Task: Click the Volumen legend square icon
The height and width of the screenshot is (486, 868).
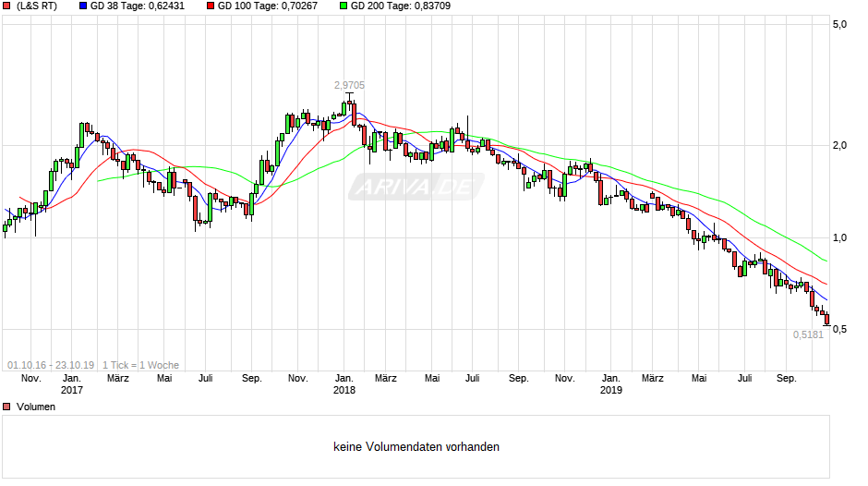Action: [x=6, y=407]
